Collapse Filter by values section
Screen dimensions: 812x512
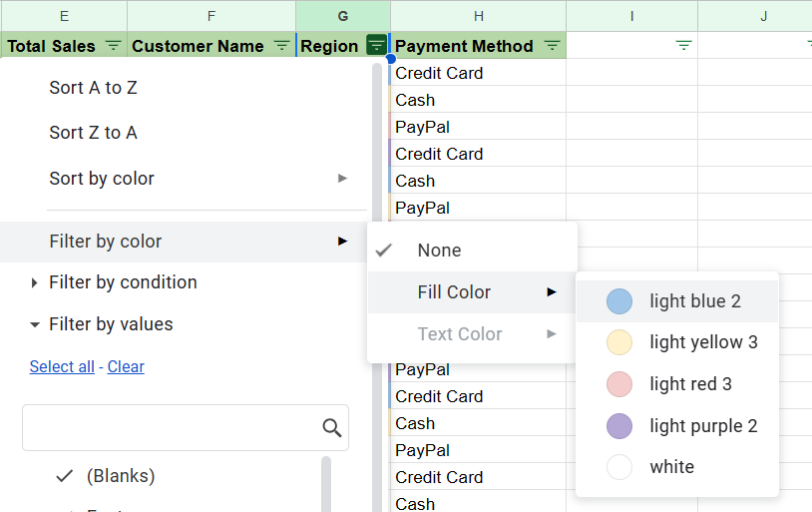coord(35,325)
